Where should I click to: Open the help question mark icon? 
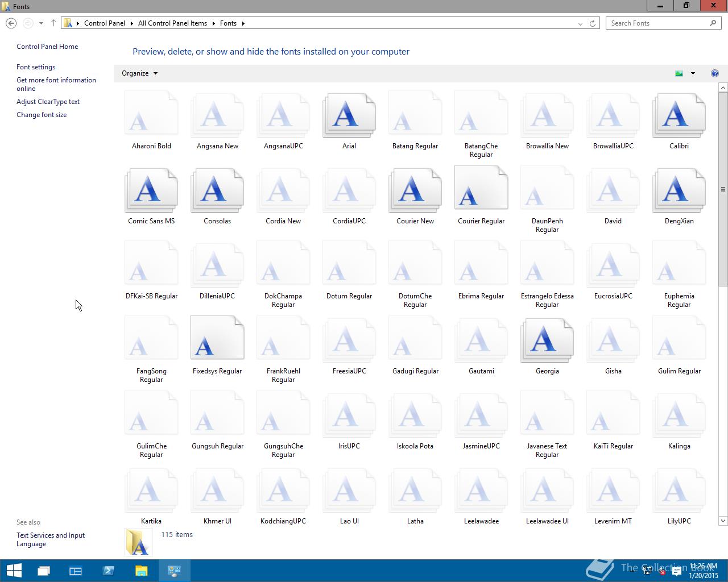(715, 73)
